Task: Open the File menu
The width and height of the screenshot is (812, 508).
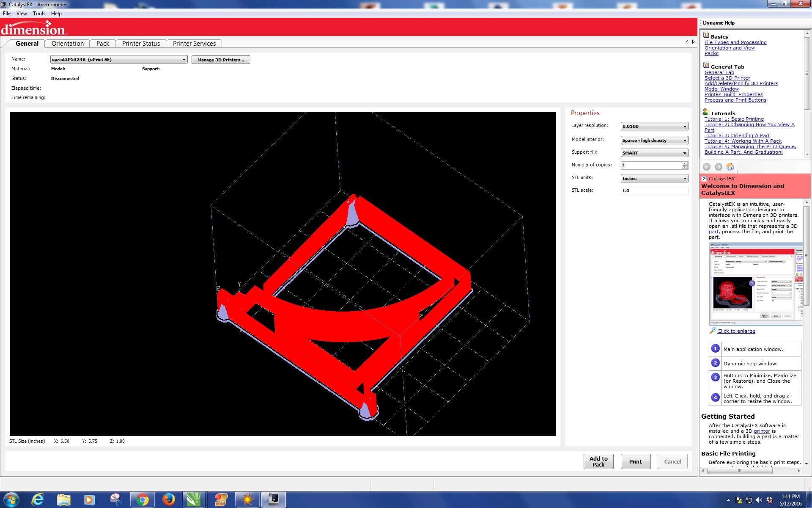Action: [x=7, y=14]
